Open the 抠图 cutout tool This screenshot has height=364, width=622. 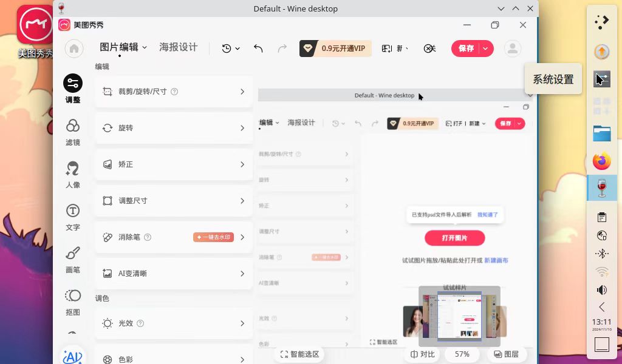pos(73,302)
